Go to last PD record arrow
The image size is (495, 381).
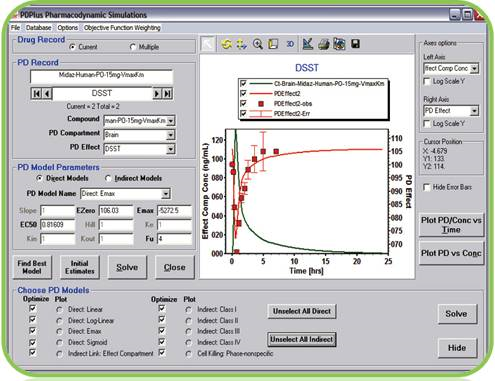click(x=168, y=94)
